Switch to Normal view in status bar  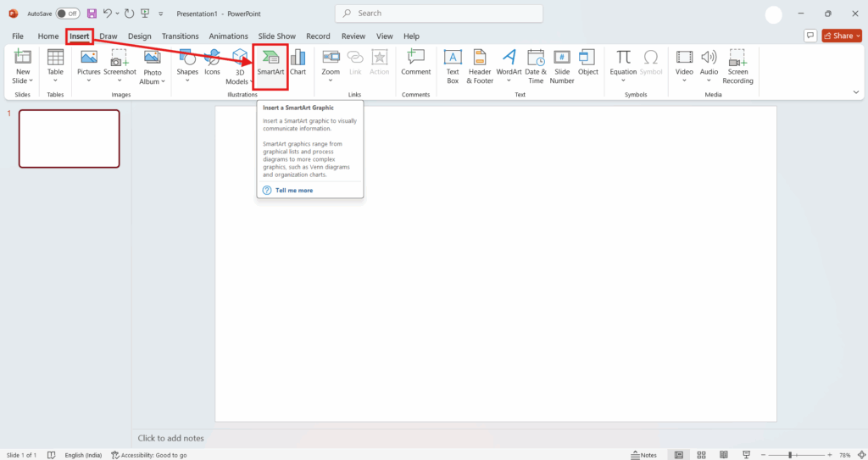pyautogui.click(x=678, y=455)
